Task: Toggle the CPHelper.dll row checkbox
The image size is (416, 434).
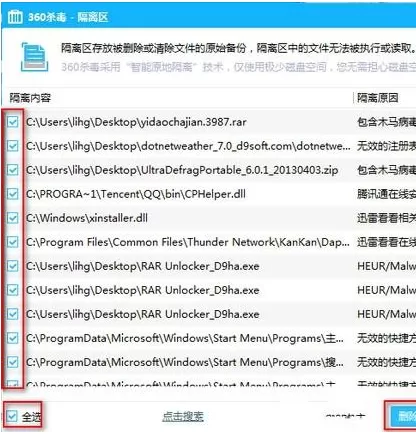Action: (x=13, y=194)
